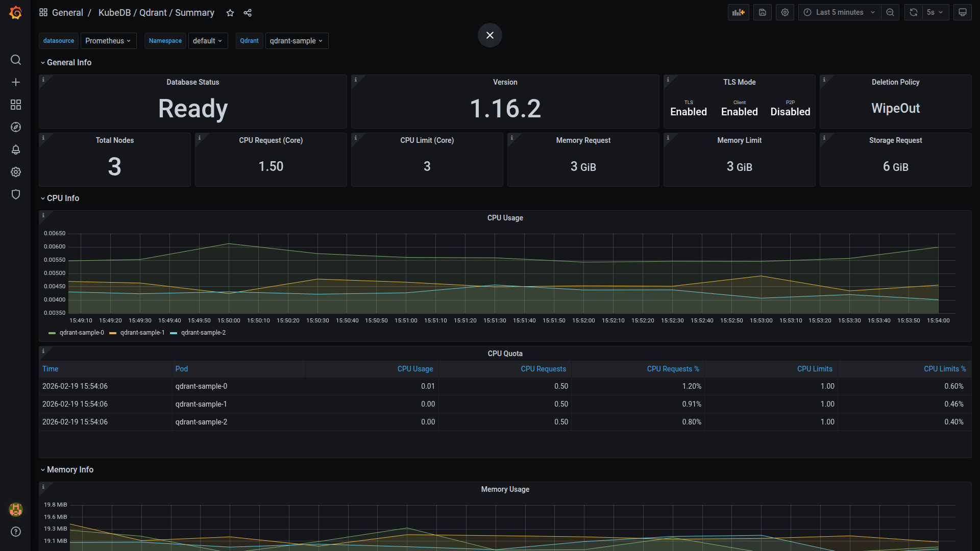Click the General folder breadcrumb

point(67,13)
